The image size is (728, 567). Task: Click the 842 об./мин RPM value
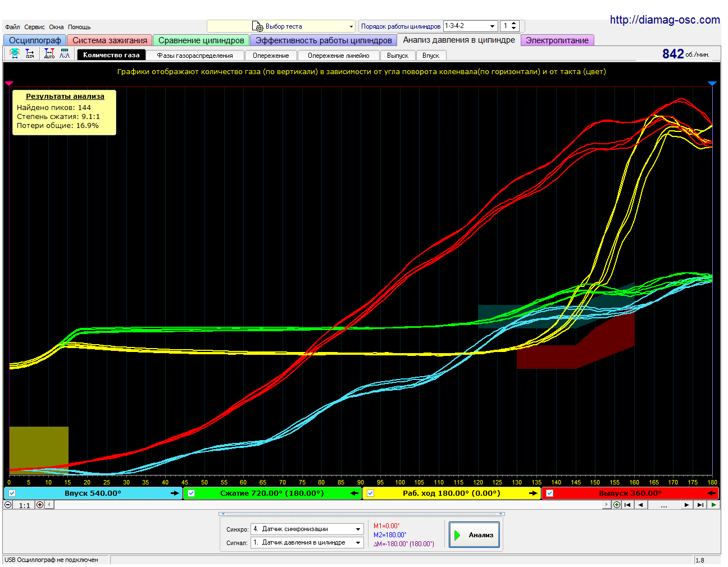tap(685, 54)
